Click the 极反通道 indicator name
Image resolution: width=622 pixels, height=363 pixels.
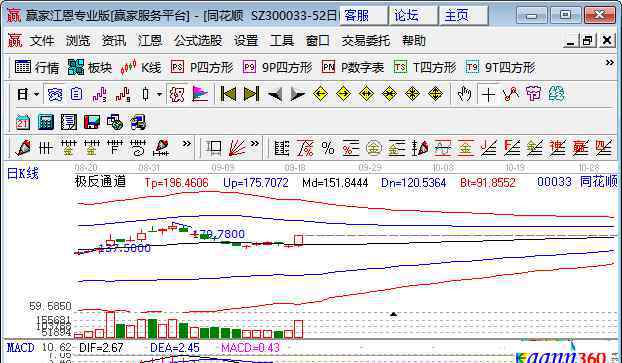[100, 182]
